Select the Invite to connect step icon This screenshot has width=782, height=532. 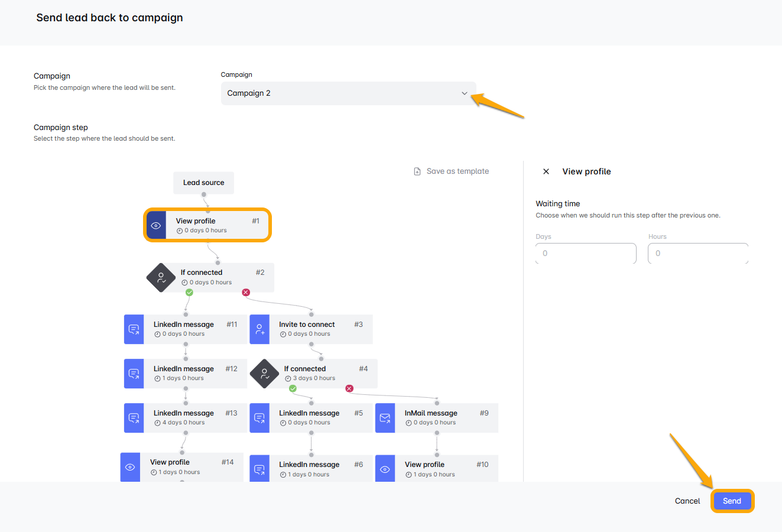click(x=259, y=329)
